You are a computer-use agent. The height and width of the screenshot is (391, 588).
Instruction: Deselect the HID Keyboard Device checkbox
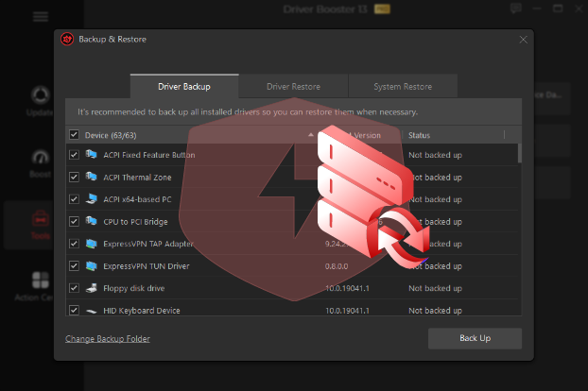[74, 310]
